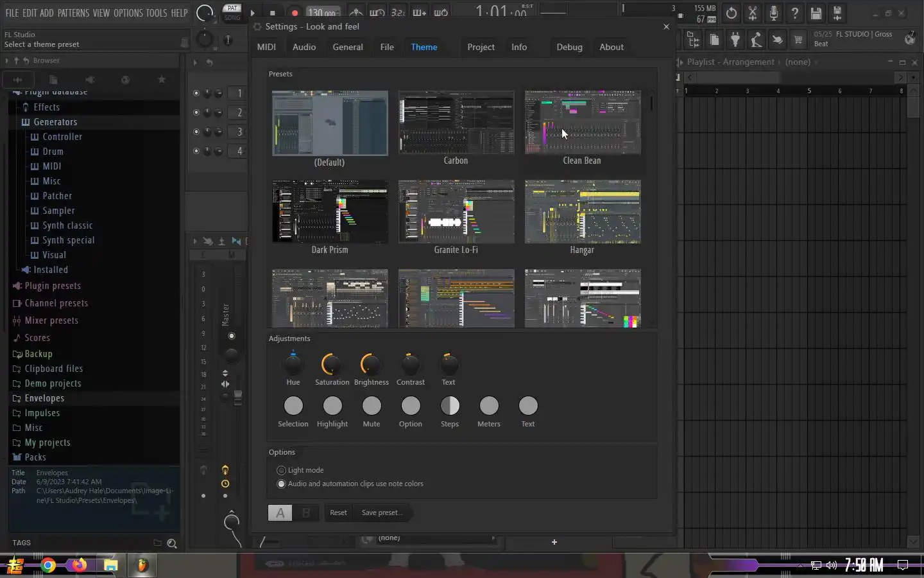
Task: Expand the Plugin presets folder
Action: [53, 286]
